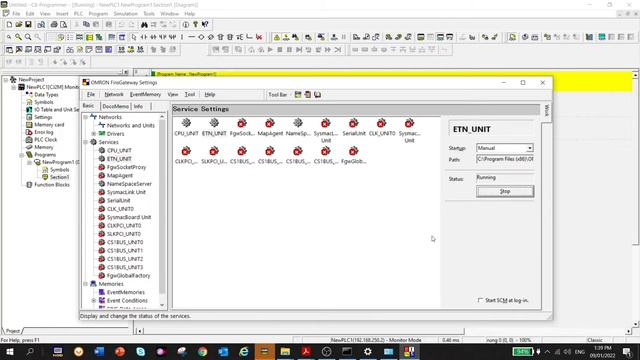Collapse NewProgram1 node in project tree

29,162
